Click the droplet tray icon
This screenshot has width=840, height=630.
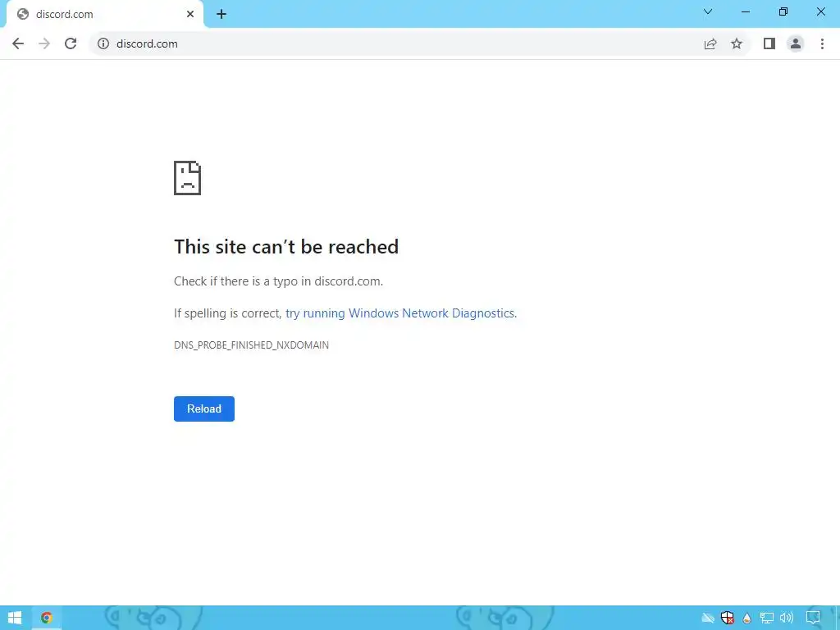[746, 619]
